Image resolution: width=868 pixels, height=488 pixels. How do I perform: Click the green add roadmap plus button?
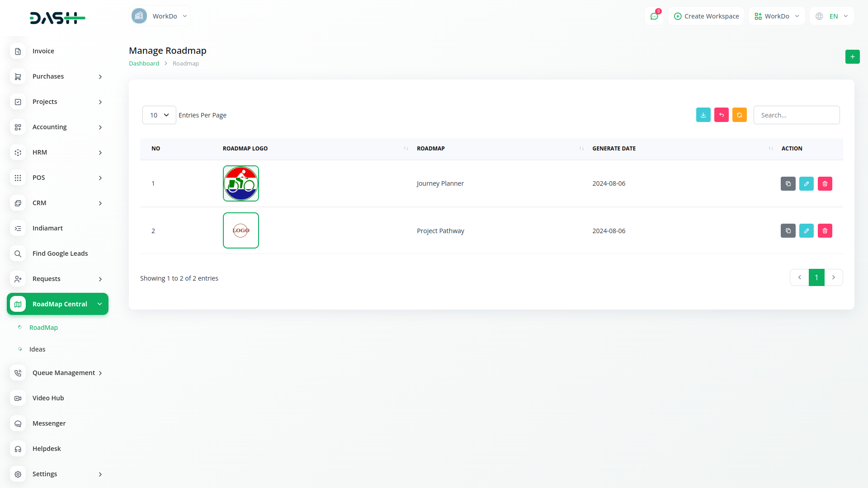[x=852, y=56]
